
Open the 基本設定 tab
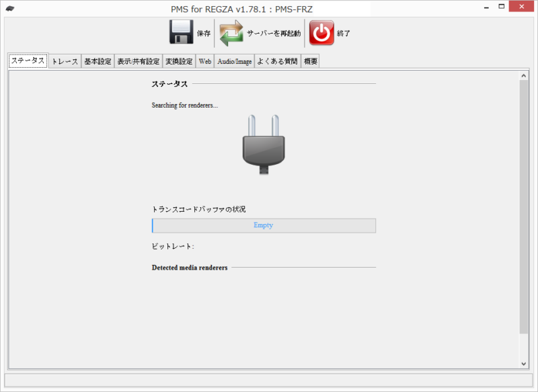click(98, 61)
